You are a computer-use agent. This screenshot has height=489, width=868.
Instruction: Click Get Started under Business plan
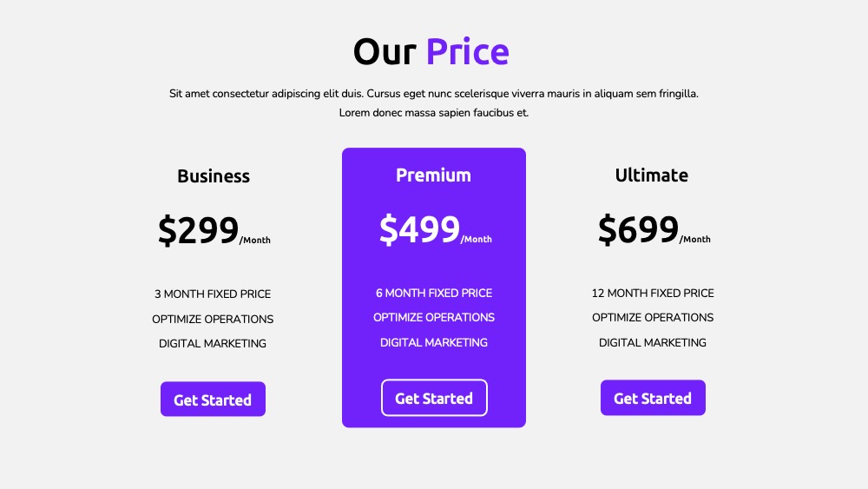213,399
